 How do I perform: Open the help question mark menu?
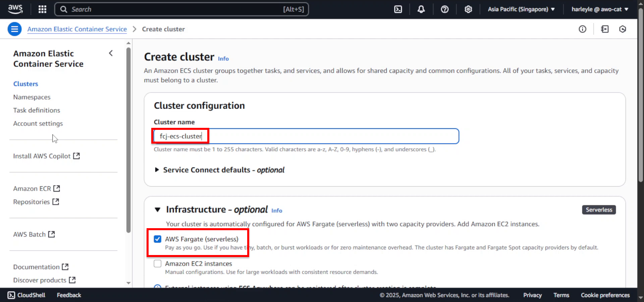pos(444,9)
